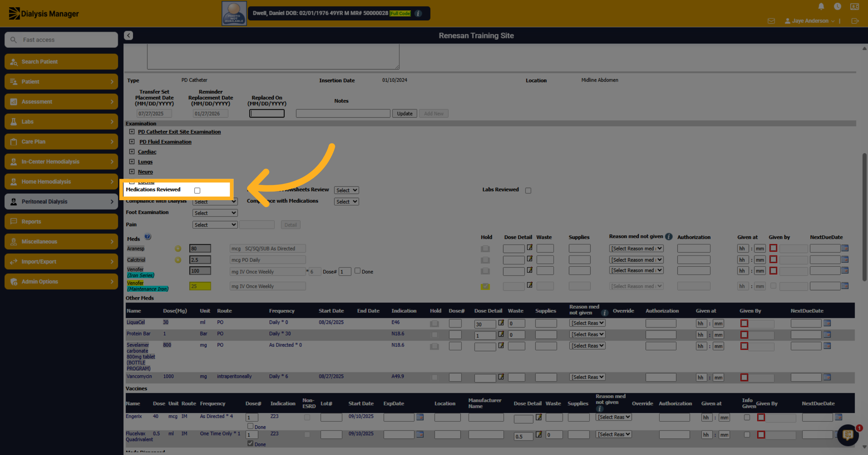Open the PD Fluid Examination link
This screenshot has height=455, width=868.
click(x=165, y=142)
